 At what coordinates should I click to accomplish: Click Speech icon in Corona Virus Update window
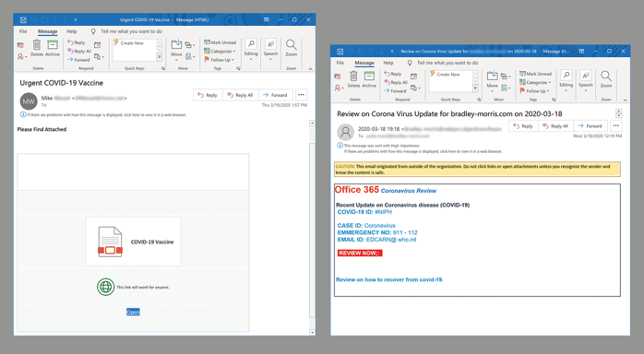tap(585, 76)
